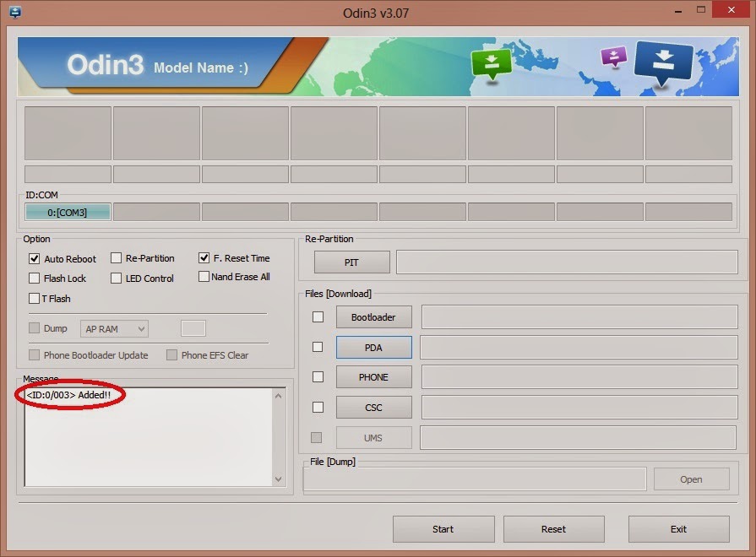The image size is (756, 557).
Task: Click the PHONE file path field
Action: pyautogui.click(x=579, y=376)
